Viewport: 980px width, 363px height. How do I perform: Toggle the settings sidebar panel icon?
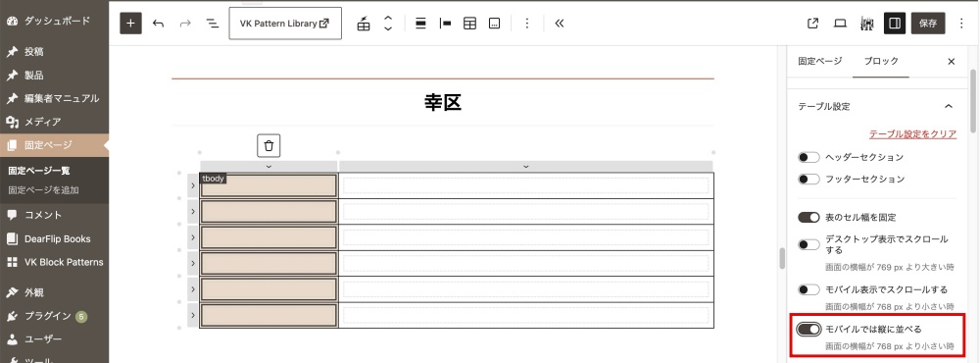pos(895,24)
